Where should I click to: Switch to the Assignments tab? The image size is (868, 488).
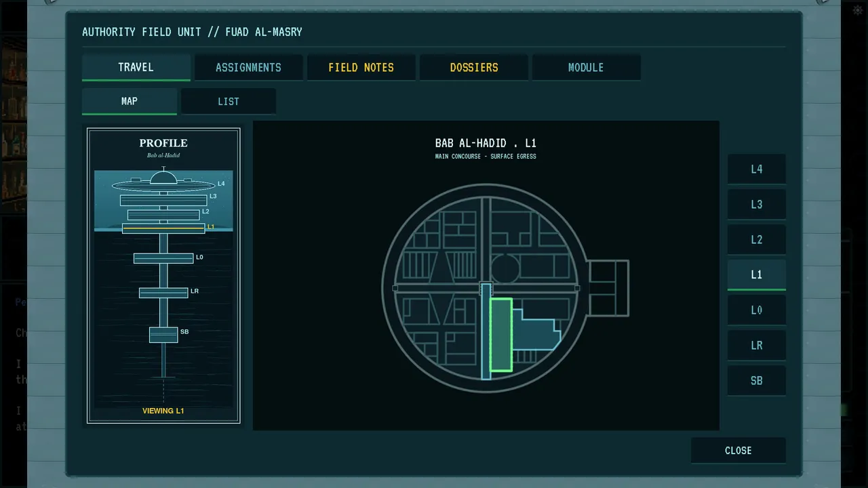pyautogui.click(x=248, y=67)
